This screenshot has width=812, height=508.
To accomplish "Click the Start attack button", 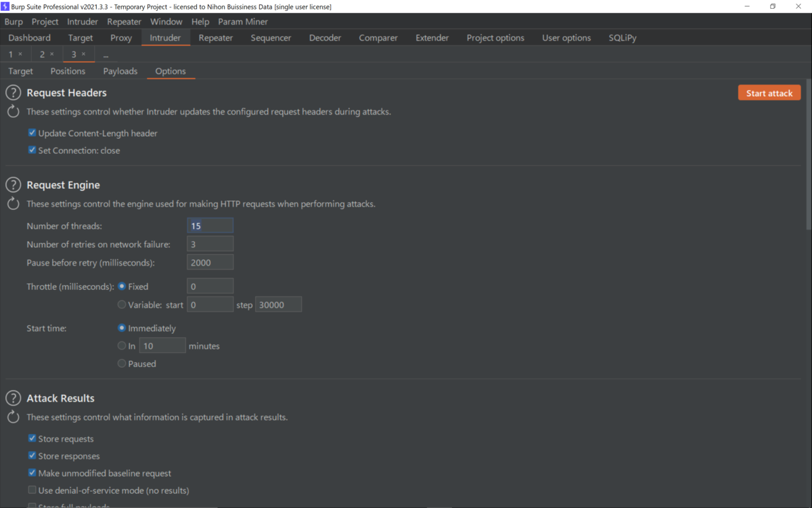I will click(769, 93).
